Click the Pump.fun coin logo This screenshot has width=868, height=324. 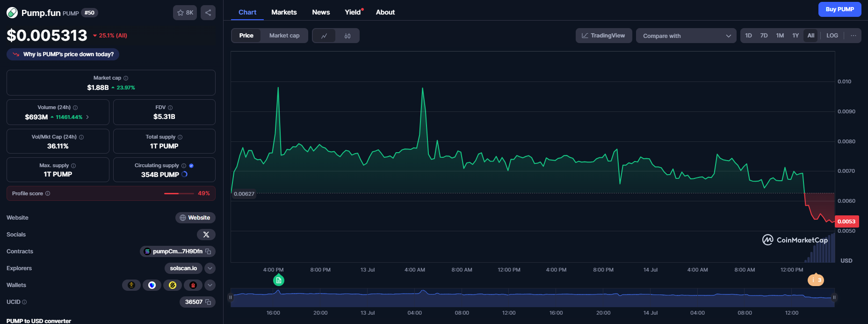pyautogui.click(x=12, y=13)
